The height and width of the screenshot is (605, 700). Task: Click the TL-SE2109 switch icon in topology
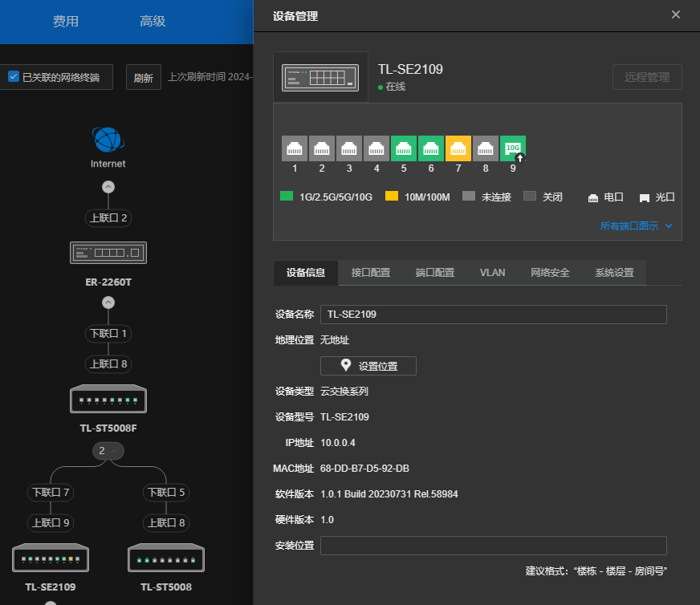point(51,558)
